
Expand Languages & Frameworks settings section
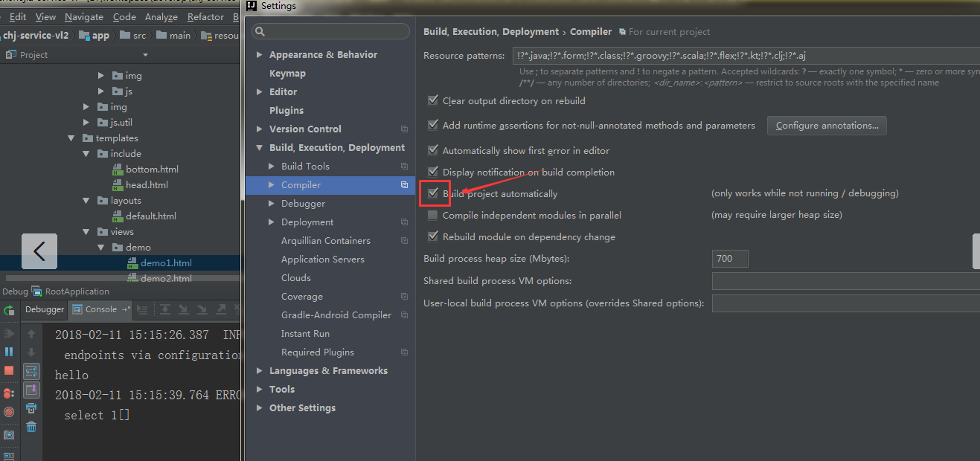point(259,371)
